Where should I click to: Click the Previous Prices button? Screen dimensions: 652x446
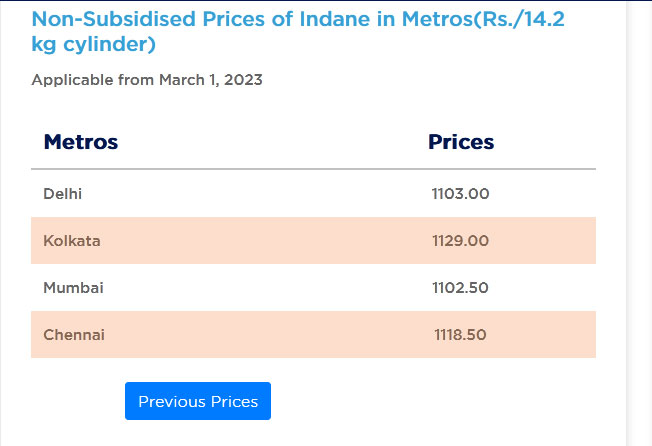tap(198, 401)
